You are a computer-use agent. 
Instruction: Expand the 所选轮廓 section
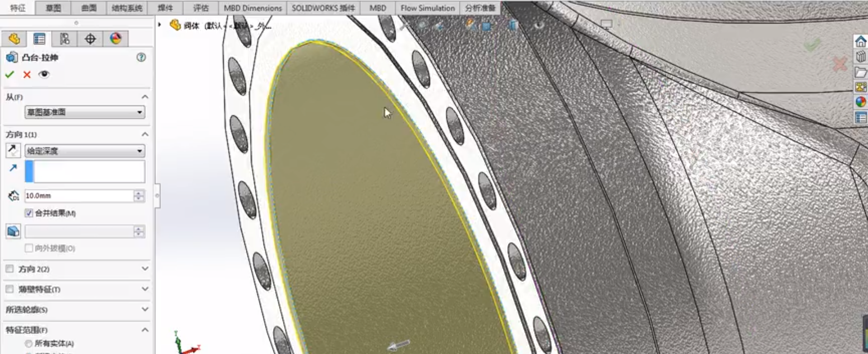pos(145,309)
